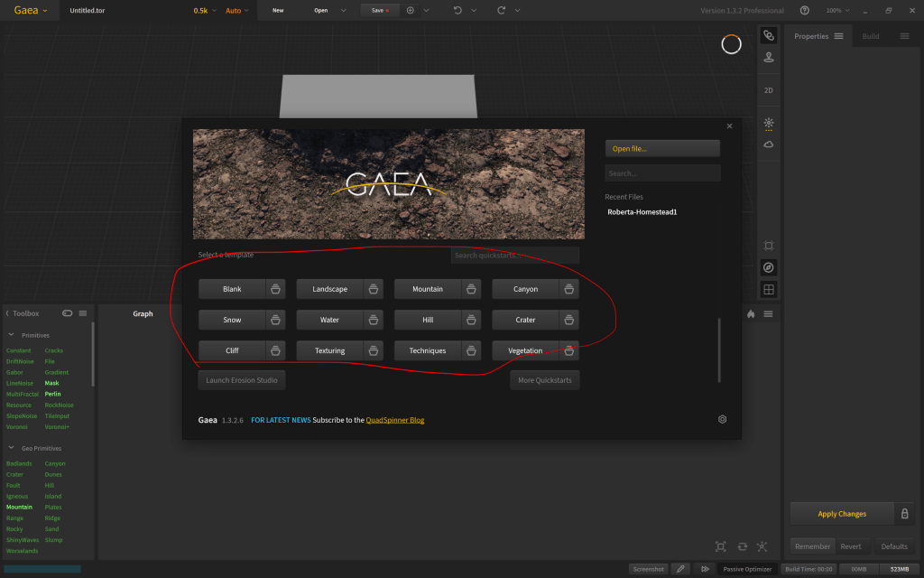The width and height of the screenshot is (924, 578).
Task: Open the stack icon beside the Crater template
Action: tap(568, 320)
